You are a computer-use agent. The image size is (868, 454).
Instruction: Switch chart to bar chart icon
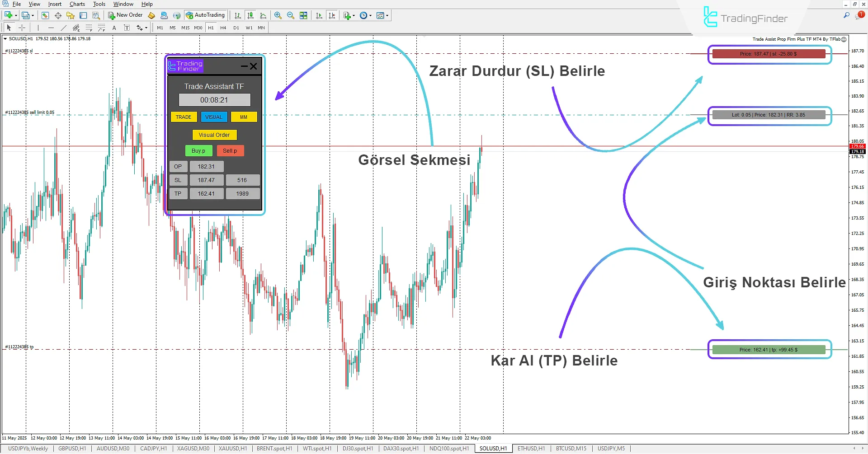pyautogui.click(x=238, y=15)
